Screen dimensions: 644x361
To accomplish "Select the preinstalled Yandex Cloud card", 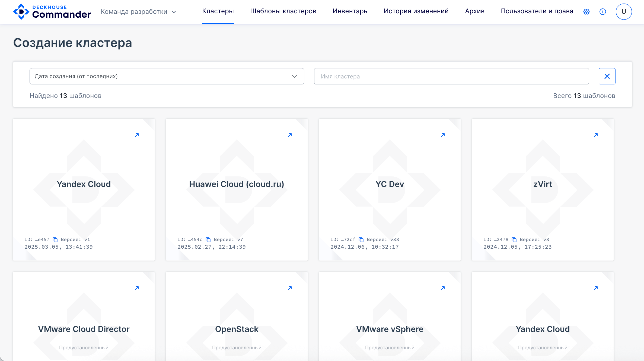I will (543, 316).
